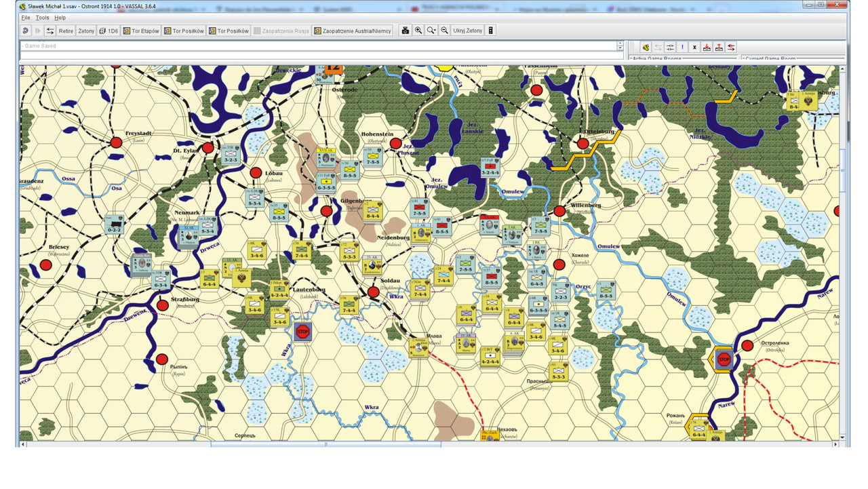Zoom out of the map
The width and height of the screenshot is (868, 489).
(444, 31)
